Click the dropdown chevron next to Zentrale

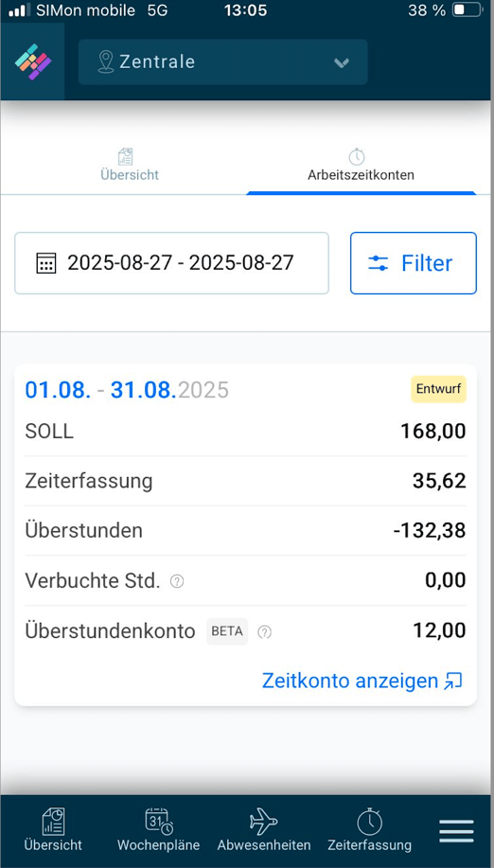pos(342,62)
